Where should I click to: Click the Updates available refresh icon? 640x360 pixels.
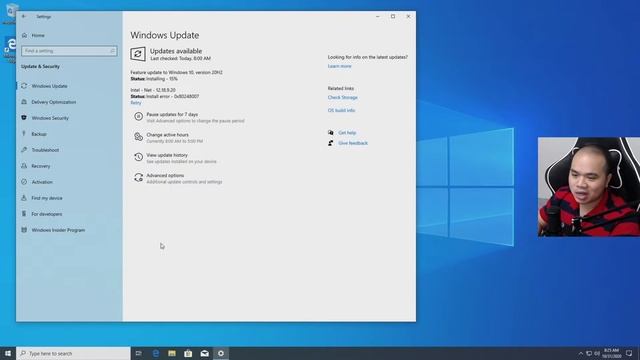pos(138,54)
